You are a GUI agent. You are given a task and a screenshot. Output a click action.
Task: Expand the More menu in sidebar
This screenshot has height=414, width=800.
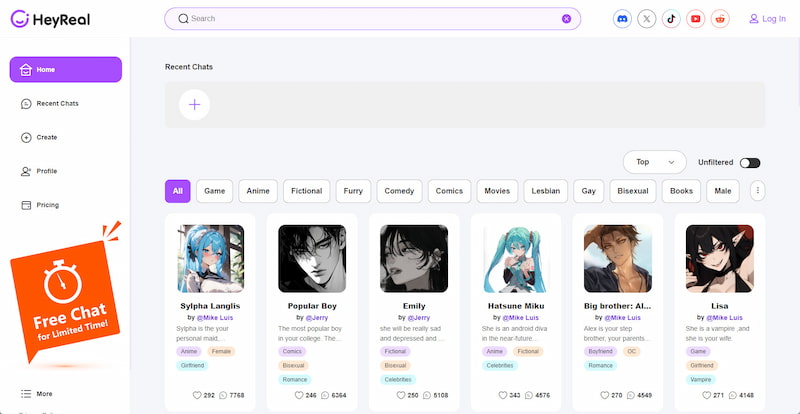(x=37, y=394)
